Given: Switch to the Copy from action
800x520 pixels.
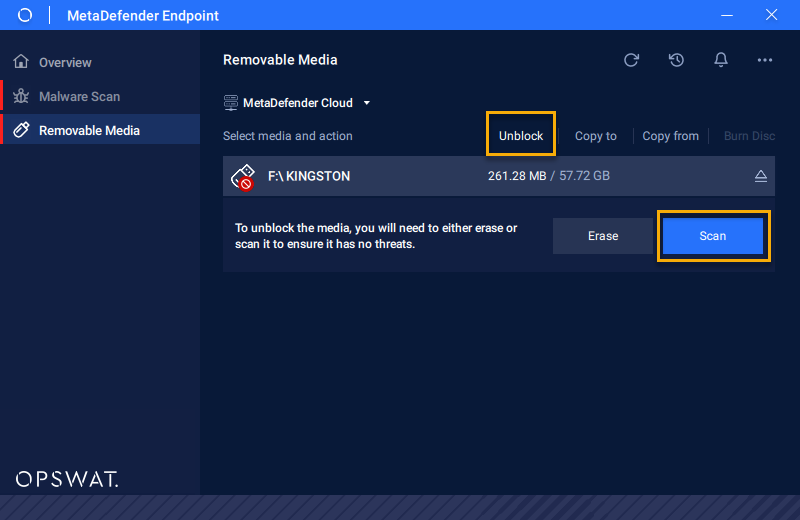Looking at the screenshot, I should tap(670, 136).
